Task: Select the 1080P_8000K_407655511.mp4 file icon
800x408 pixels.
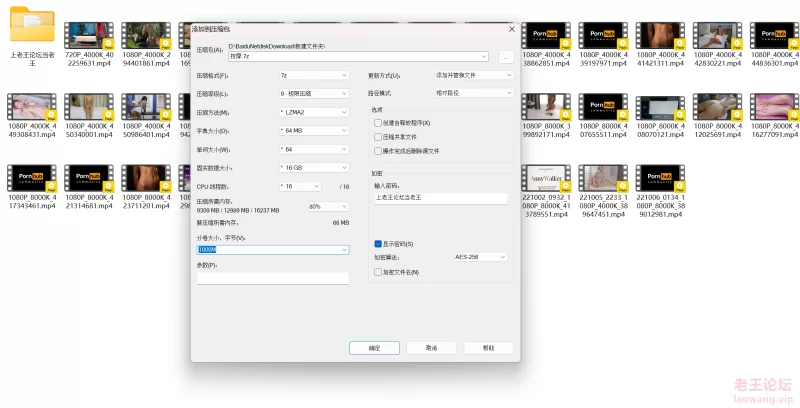Action: (603, 107)
